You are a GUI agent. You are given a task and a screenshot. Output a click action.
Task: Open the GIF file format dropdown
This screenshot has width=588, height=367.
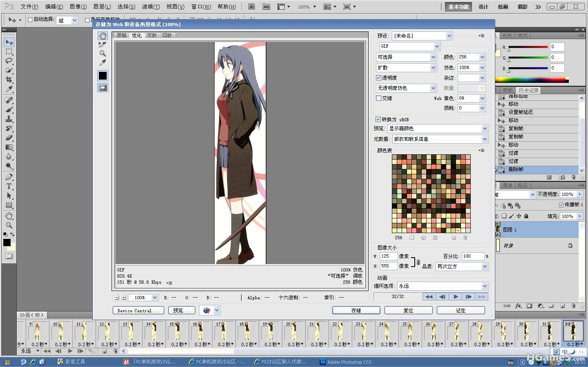[x=410, y=46]
